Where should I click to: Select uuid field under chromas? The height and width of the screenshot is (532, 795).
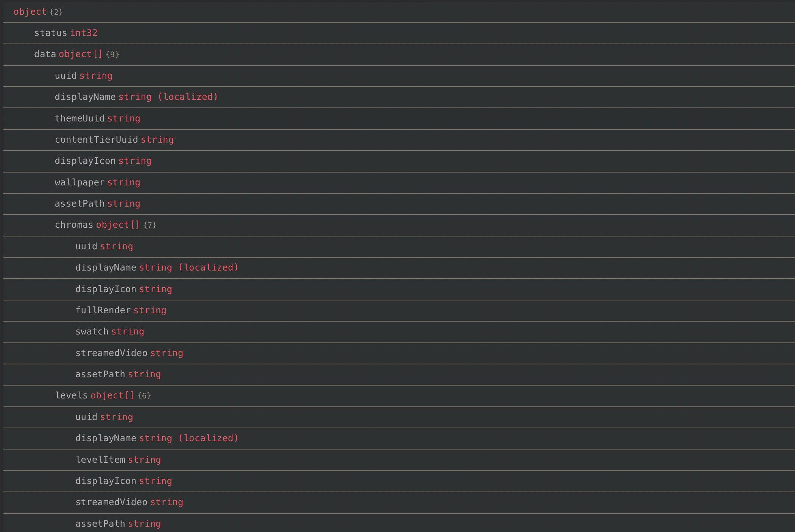pyautogui.click(x=86, y=247)
